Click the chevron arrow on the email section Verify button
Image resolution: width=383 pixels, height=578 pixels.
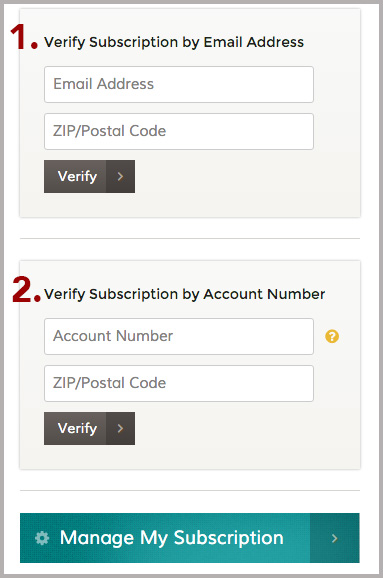coord(120,177)
